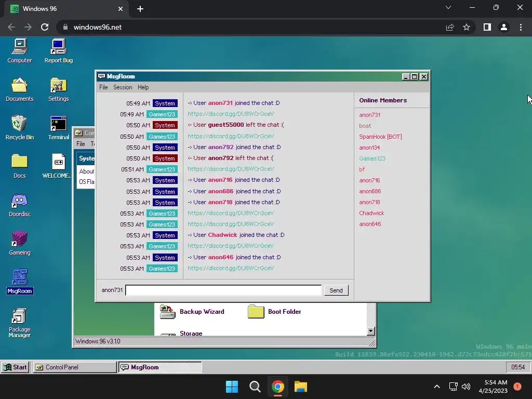Open the first Discord link at 05:49 AM
The height and width of the screenshot is (399, 532).
point(231,114)
